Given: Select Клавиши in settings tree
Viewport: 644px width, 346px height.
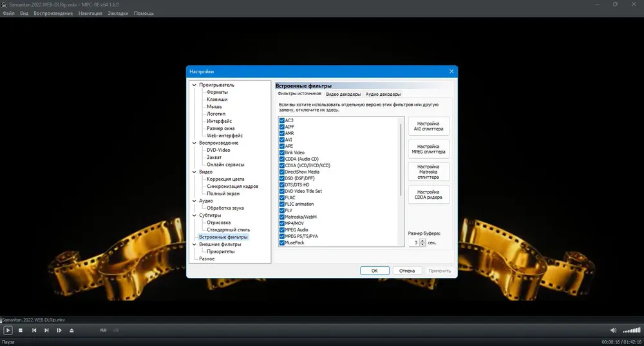Looking at the screenshot, I should click(217, 100).
